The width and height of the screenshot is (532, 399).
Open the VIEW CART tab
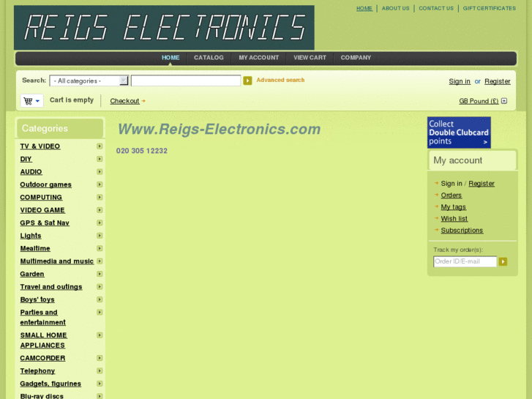click(x=310, y=58)
